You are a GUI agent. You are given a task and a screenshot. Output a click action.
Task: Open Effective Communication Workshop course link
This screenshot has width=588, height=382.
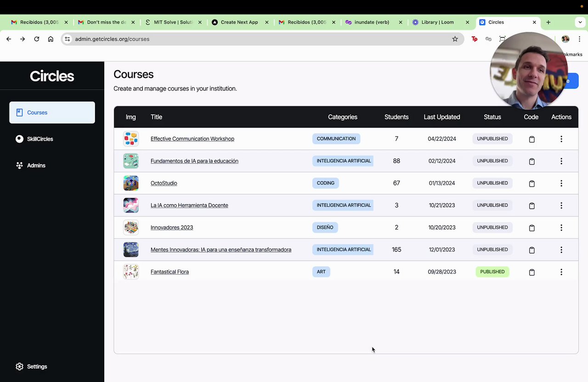pyautogui.click(x=192, y=139)
